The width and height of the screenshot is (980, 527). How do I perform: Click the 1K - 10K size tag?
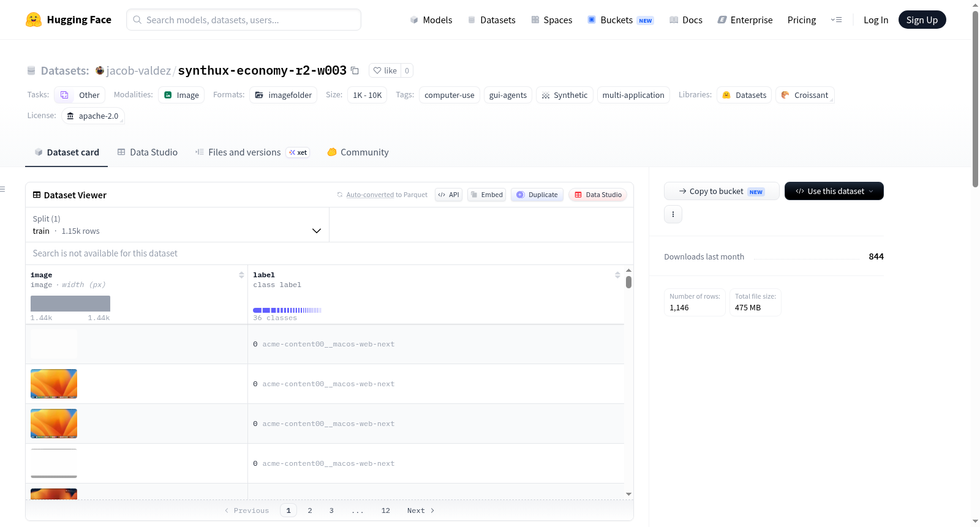pyautogui.click(x=367, y=95)
